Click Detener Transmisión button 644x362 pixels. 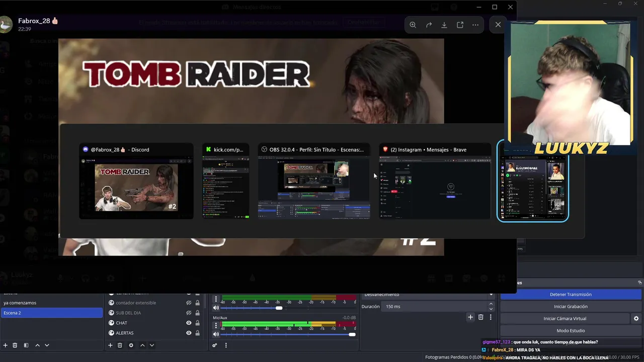pos(571,295)
